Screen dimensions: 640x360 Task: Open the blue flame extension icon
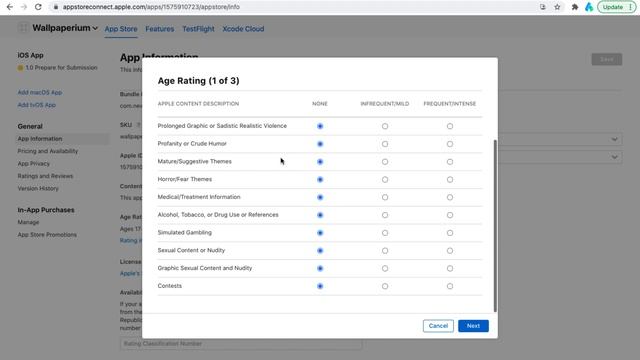589,7
